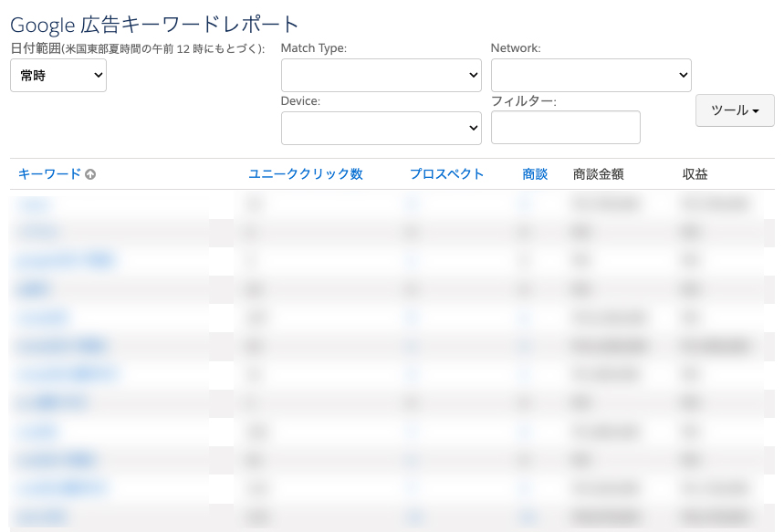Open the 日付範囲 dropdown showing 常時
784x532 pixels.
58,76
